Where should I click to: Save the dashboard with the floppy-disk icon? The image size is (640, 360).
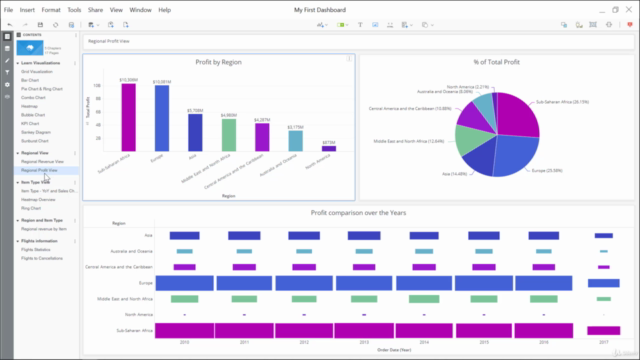(x=40, y=25)
